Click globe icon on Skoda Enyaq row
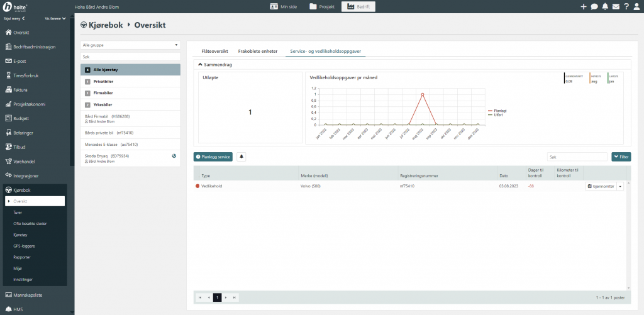Image resolution: width=644 pixels, height=315 pixels. point(174,155)
